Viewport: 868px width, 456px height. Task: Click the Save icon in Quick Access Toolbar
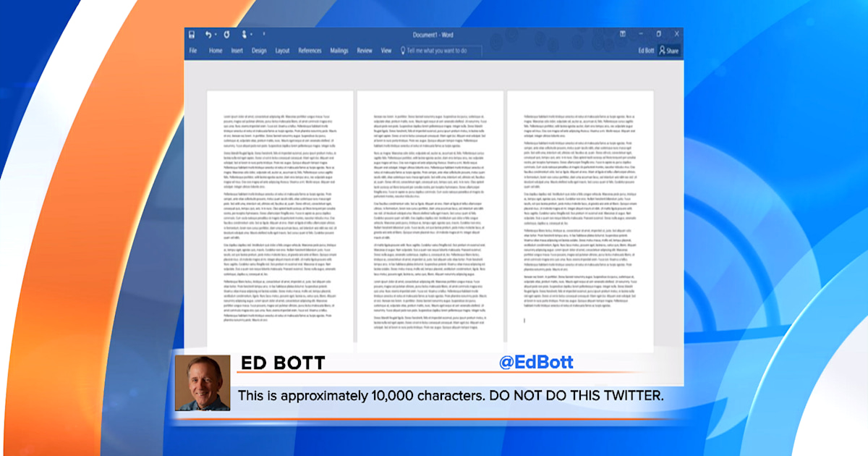[192, 35]
